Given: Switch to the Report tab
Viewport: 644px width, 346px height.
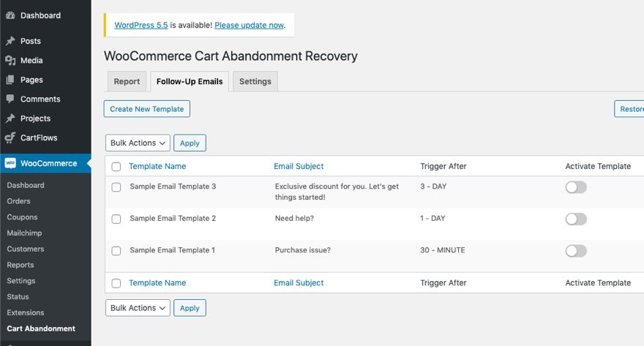Looking at the screenshot, I should point(127,81).
